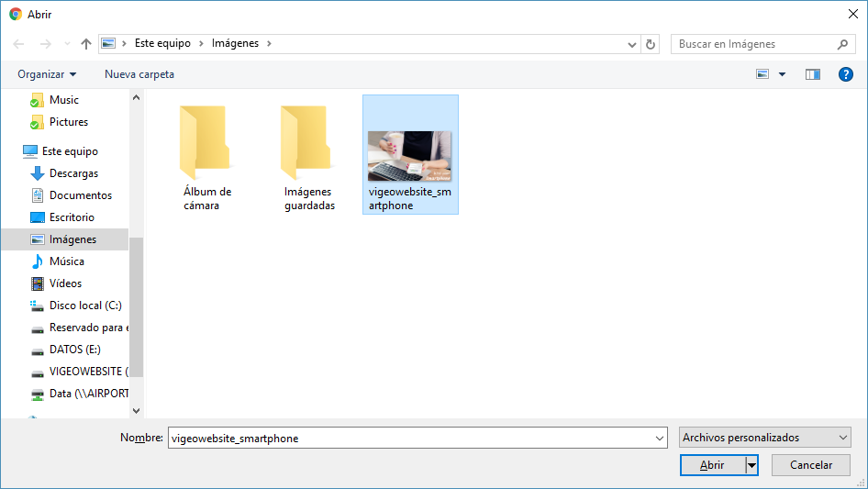This screenshot has width=868, height=489.
Task: Click the VIGEOWEBSITE drive icon
Action: pos(37,373)
